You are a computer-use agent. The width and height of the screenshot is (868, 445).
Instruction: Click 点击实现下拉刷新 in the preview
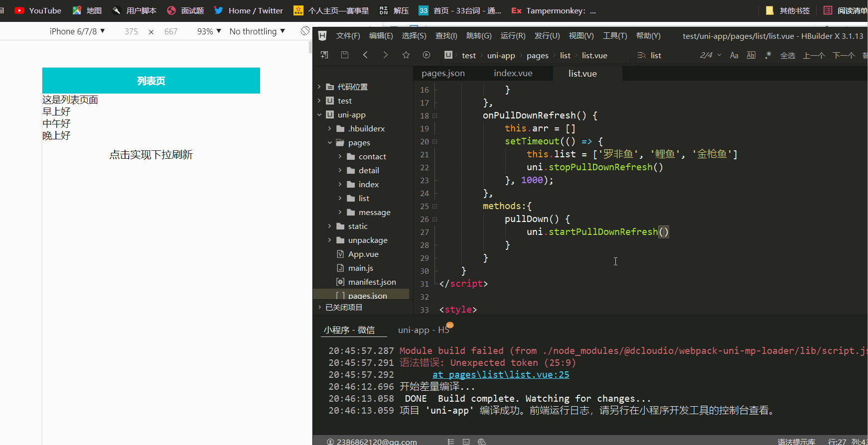[151, 155]
